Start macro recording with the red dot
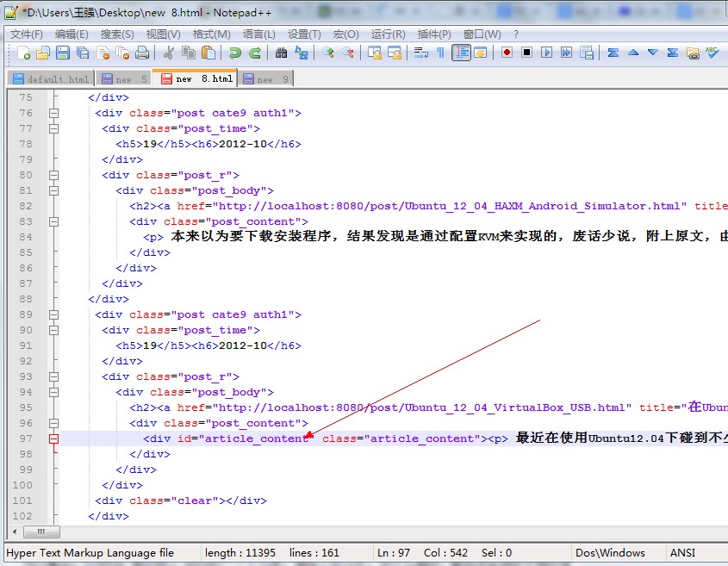 [x=507, y=53]
